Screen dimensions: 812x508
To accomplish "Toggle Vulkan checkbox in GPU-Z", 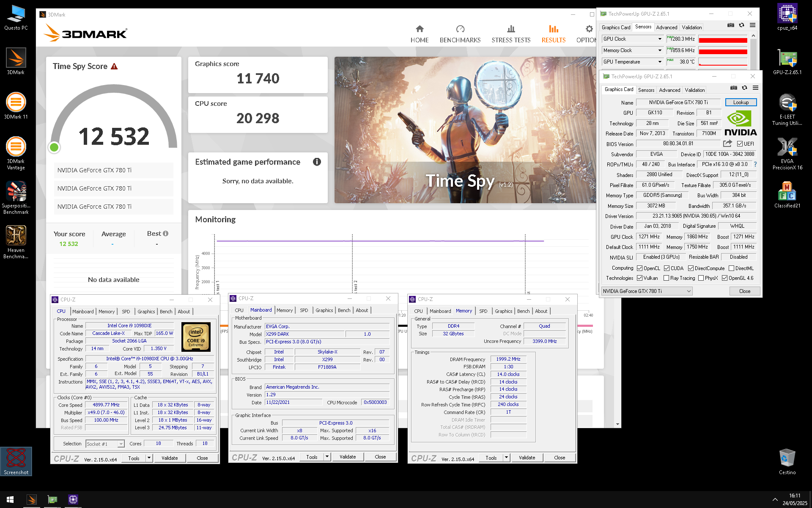I will [x=639, y=278].
